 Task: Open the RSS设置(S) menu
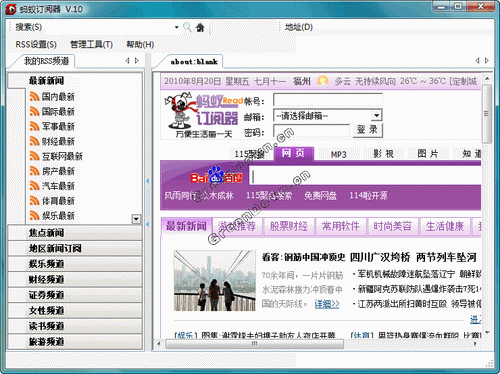click(x=36, y=44)
